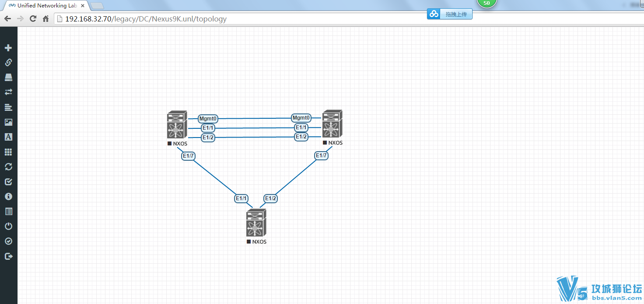The height and width of the screenshot is (304, 644).
Task: Close the Unified Networking Lab tab
Action: tap(83, 6)
